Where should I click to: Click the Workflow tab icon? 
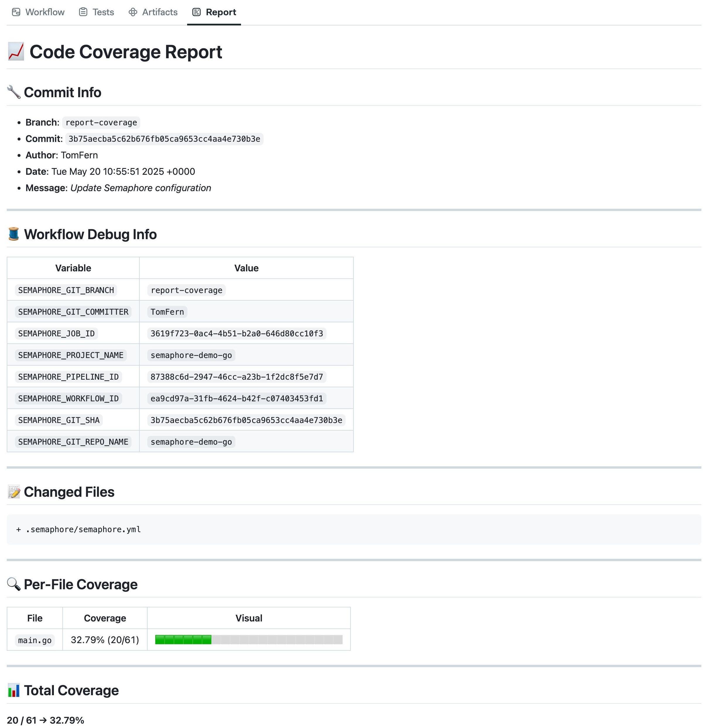[16, 12]
